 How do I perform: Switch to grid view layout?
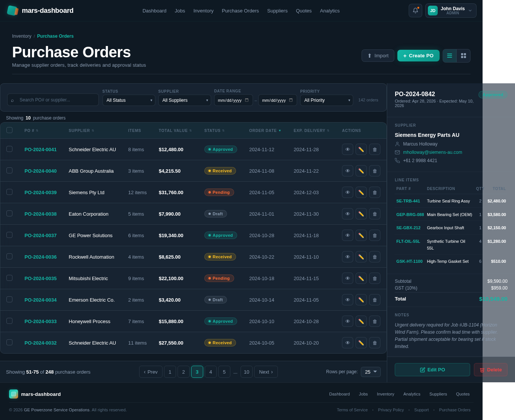click(x=463, y=56)
